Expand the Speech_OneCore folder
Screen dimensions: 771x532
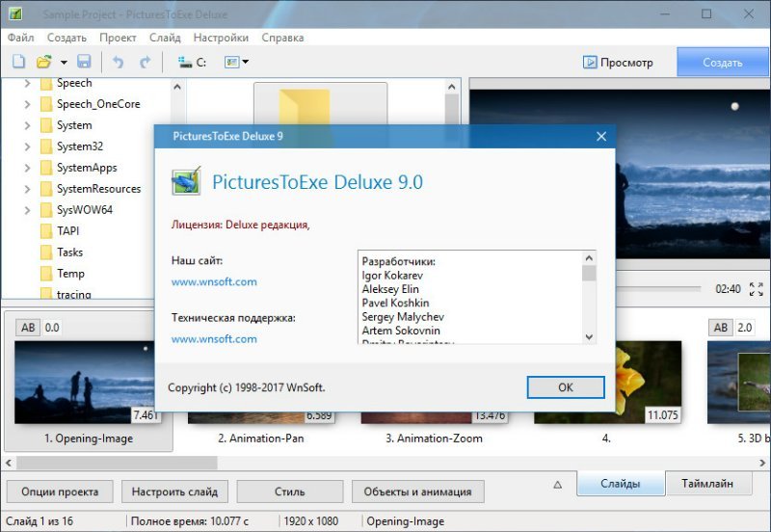point(28,104)
